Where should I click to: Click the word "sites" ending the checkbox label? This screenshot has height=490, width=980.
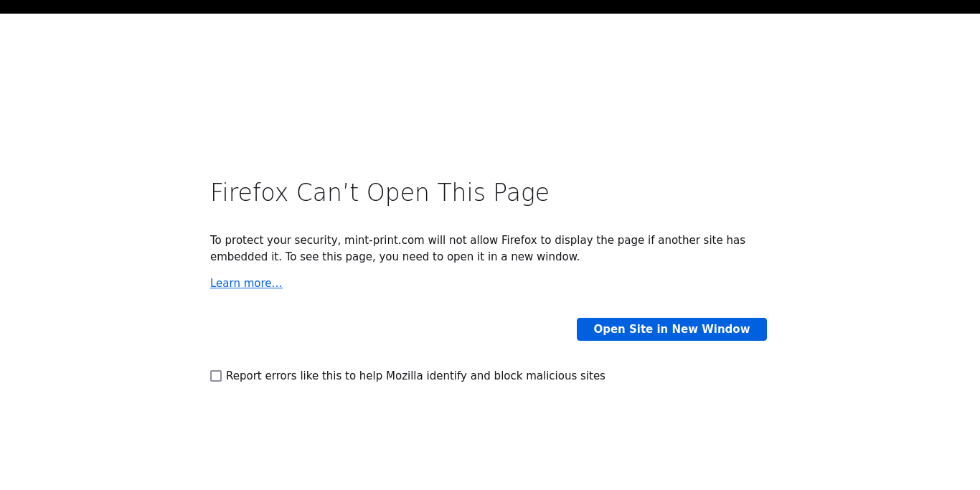[x=592, y=376]
